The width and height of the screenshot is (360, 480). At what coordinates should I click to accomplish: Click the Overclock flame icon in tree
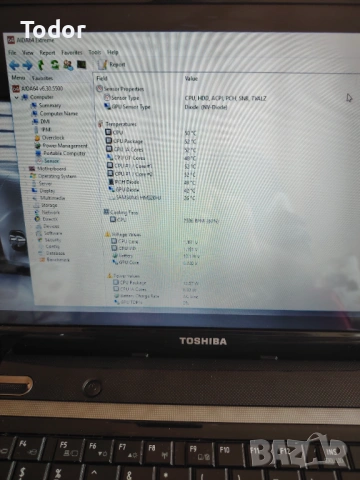pos(37,138)
